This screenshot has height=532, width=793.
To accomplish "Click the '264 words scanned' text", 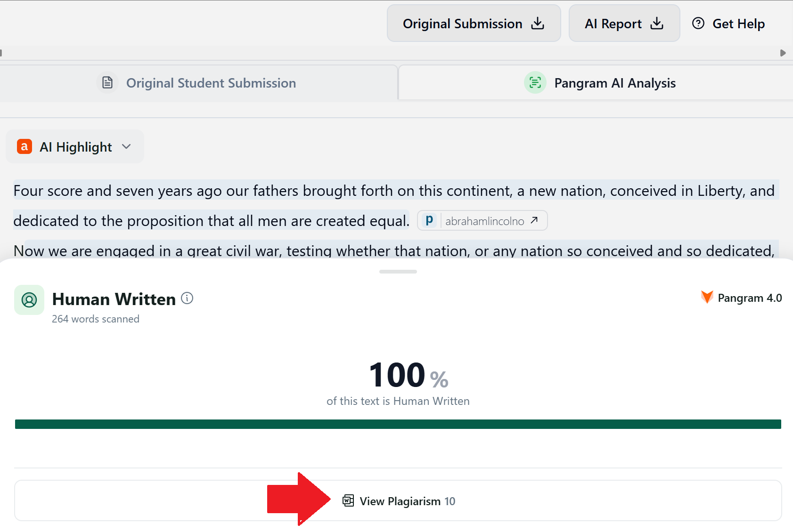I will (x=96, y=319).
